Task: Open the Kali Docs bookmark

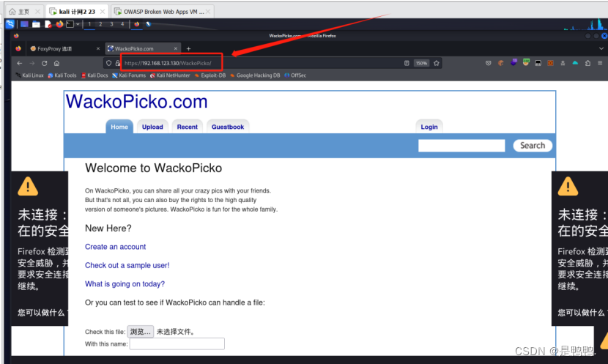Action: point(94,75)
